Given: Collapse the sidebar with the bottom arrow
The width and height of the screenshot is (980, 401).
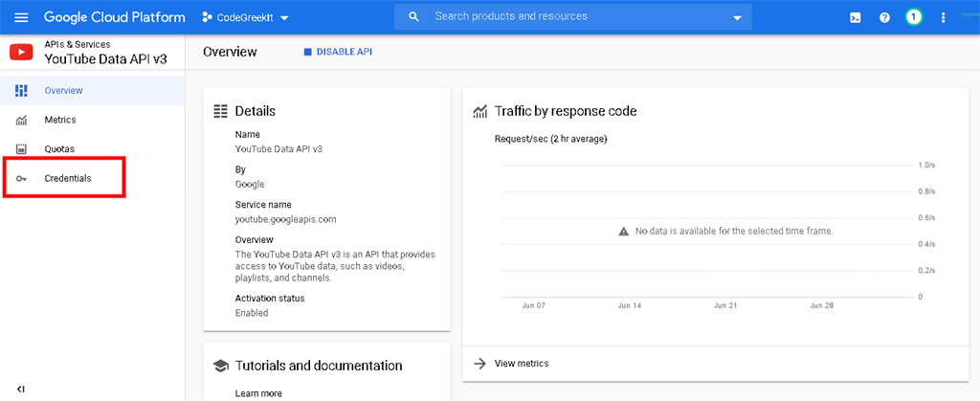Looking at the screenshot, I should pos(21,389).
